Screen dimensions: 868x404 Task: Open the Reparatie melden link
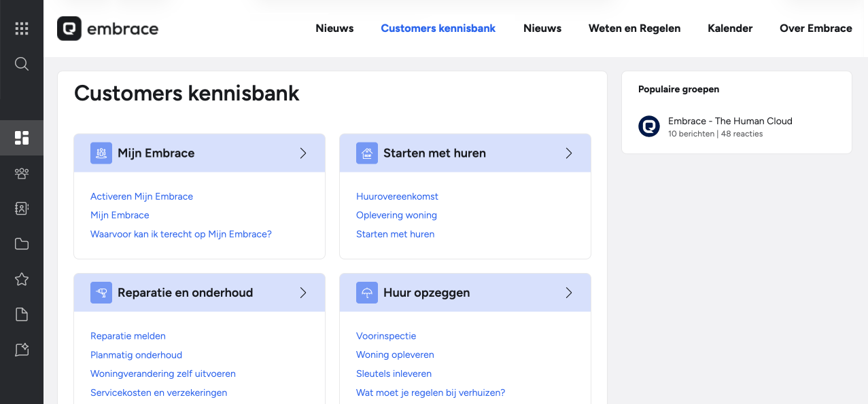pyautogui.click(x=128, y=336)
